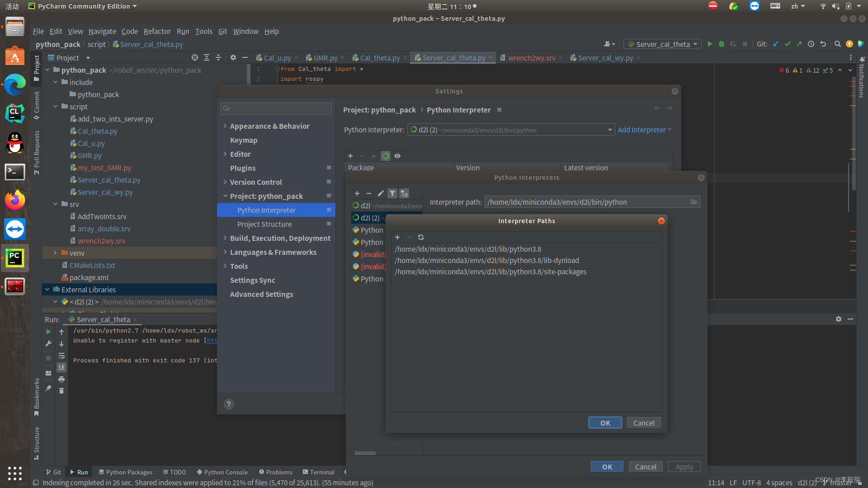Toggle the show early releases eye icon

click(x=397, y=156)
